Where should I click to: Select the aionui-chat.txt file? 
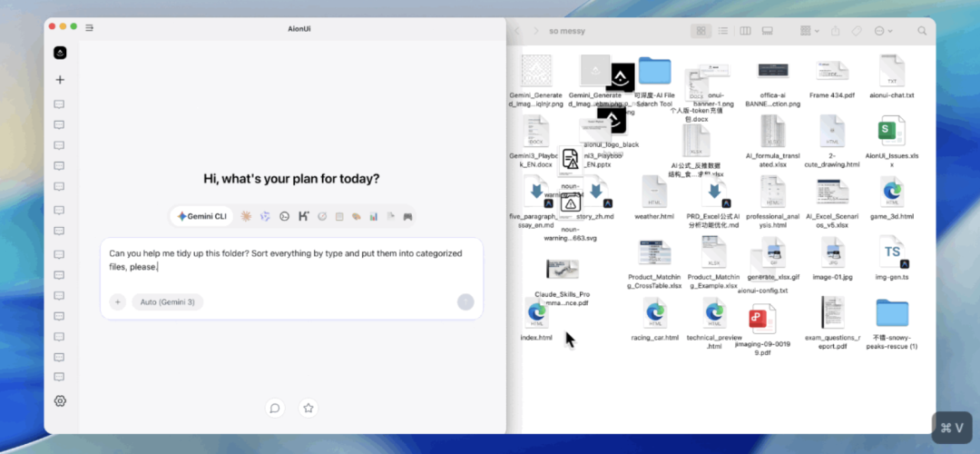(x=891, y=71)
